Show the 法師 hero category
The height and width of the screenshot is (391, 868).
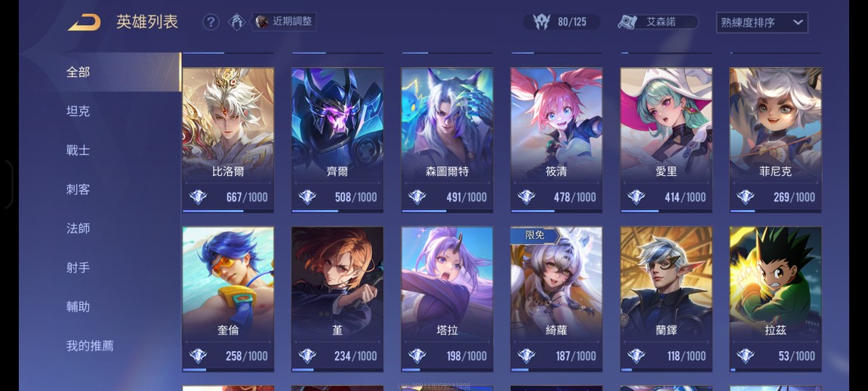[78, 228]
